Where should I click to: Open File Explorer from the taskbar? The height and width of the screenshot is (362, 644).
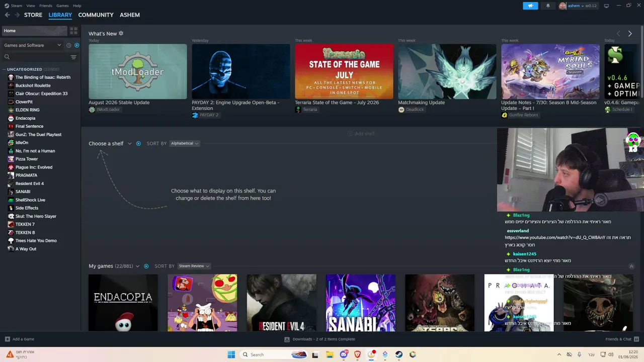point(330,354)
